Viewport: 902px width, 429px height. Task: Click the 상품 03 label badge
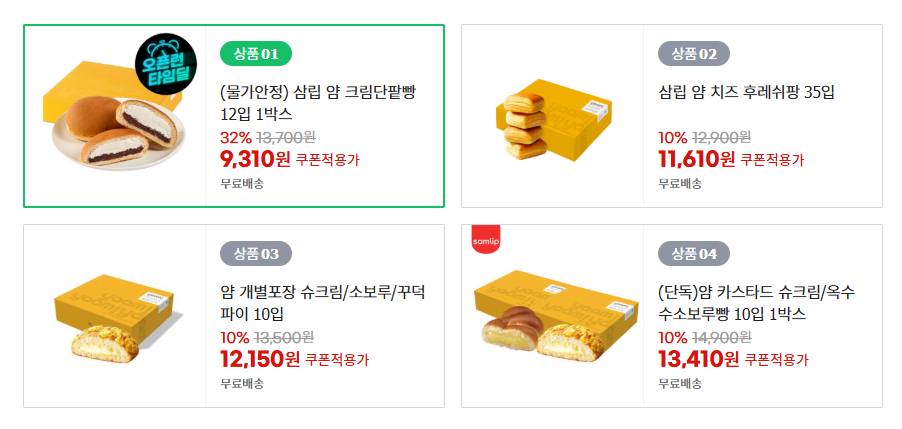click(x=255, y=253)
